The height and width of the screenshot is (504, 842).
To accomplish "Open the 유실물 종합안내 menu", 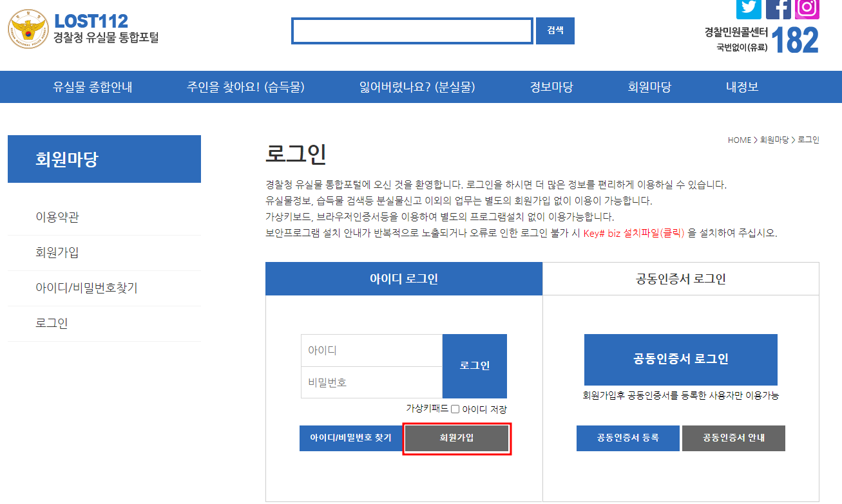I will pos(91,87).
